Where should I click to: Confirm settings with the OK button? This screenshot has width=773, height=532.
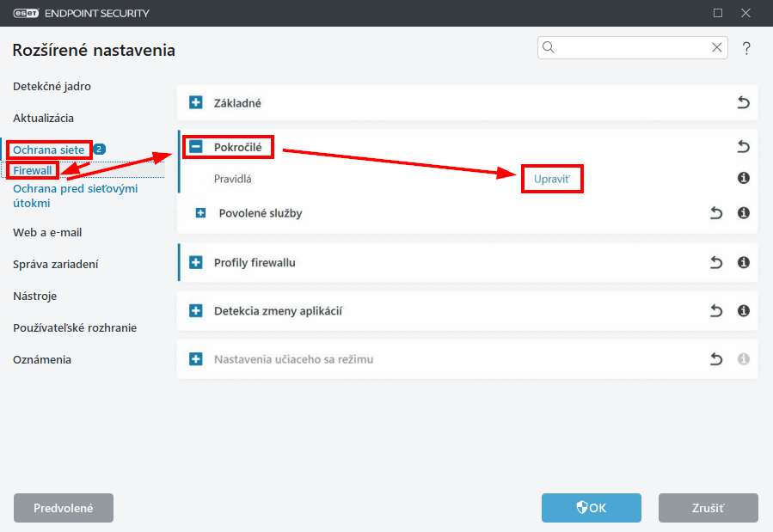591,508
